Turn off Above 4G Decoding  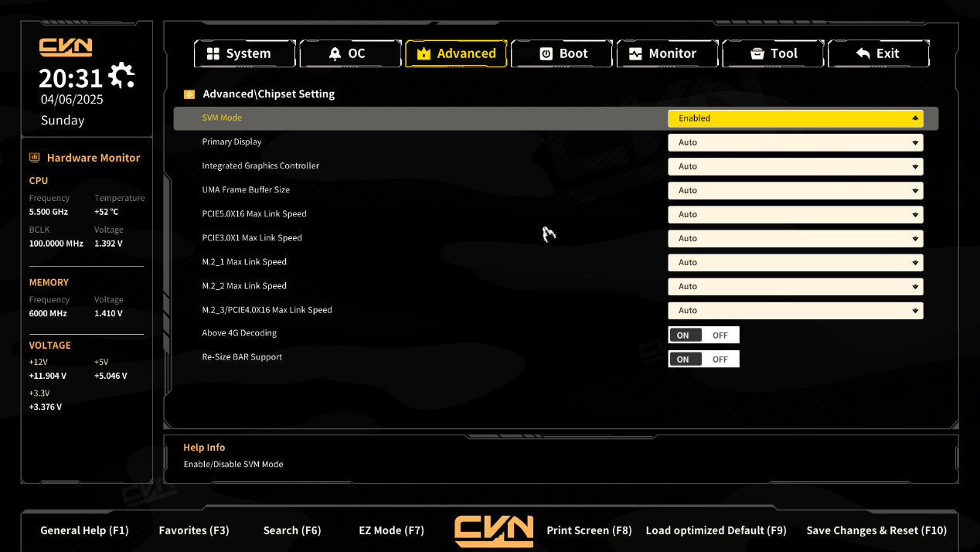click(720, 335)
